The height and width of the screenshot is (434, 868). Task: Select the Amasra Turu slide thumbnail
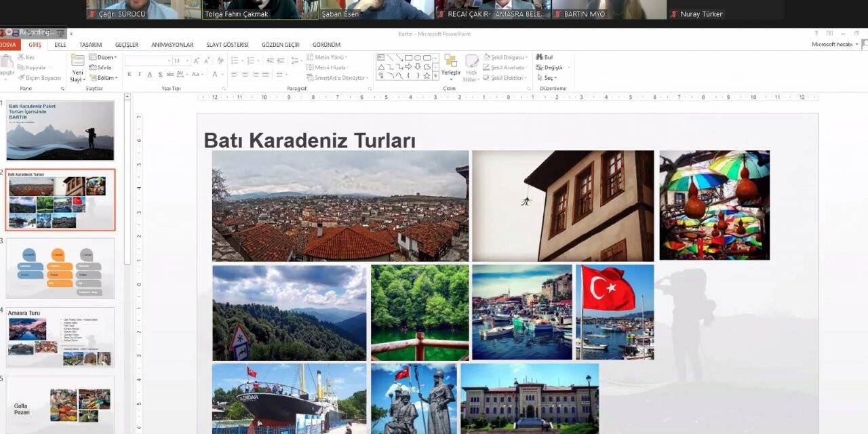coord(60,337)
